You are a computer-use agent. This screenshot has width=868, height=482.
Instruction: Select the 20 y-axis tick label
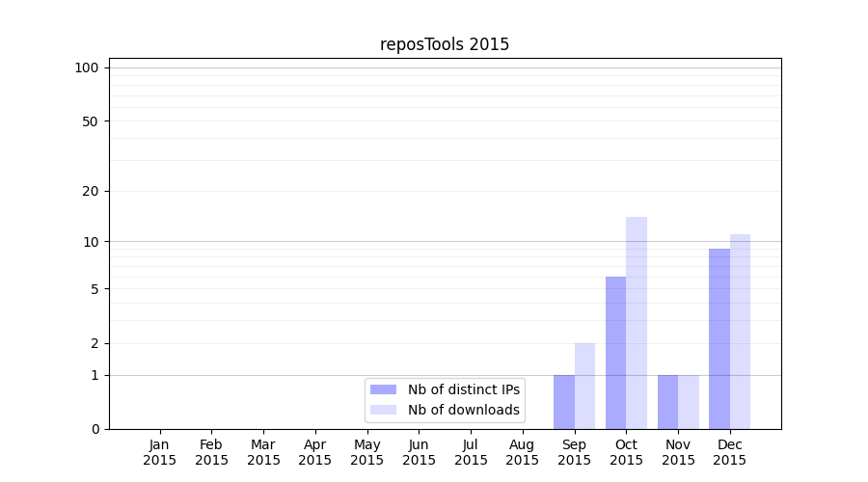coord(91,191)
